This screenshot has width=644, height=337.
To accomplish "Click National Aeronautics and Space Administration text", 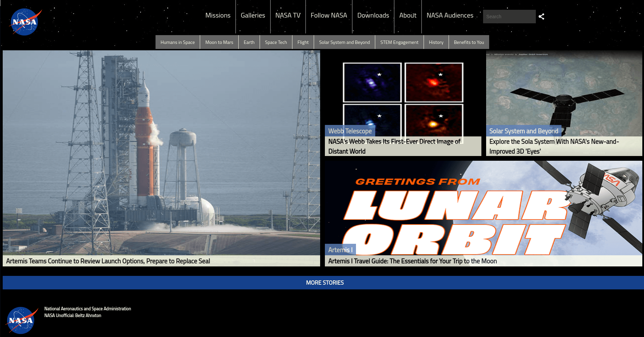I will [x=88, y=309].
